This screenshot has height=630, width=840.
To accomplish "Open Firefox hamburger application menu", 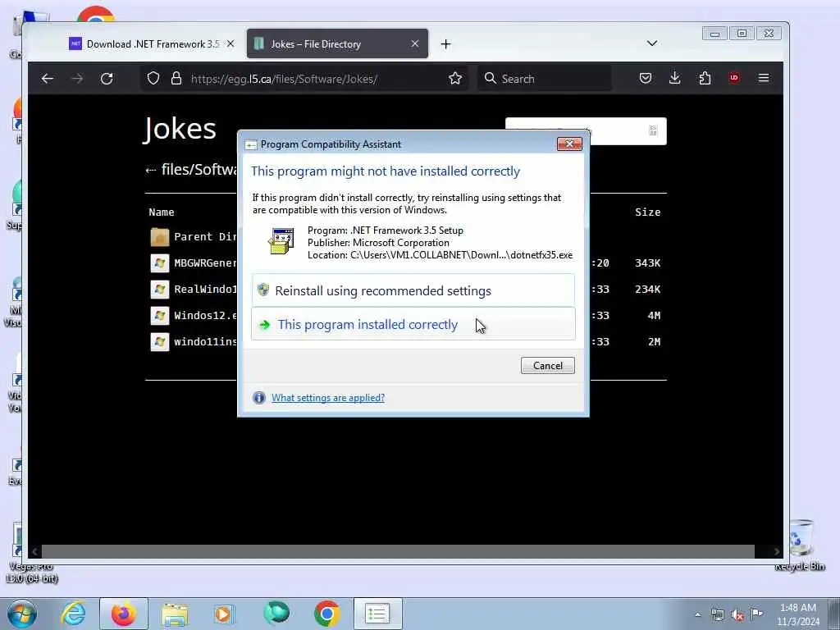I will pyautogui.click(x=764, y=78).
